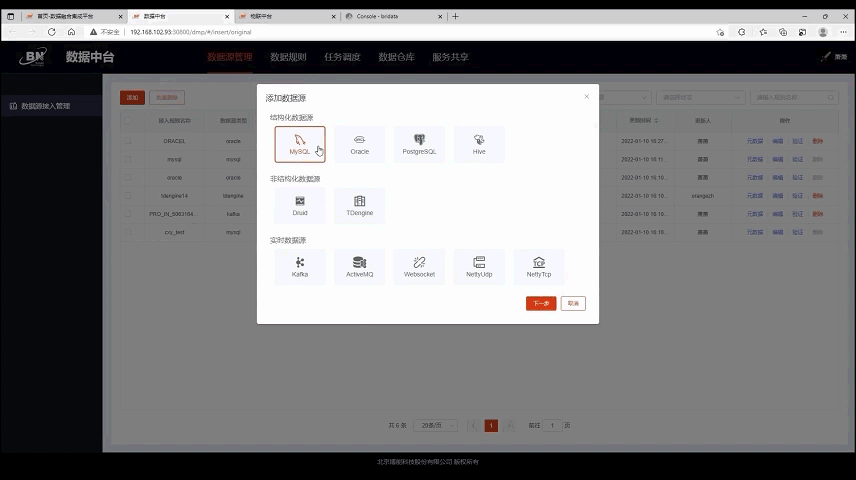Select the NettyTcp data source icon
The image size is (856, 480).
pos(539,266)
